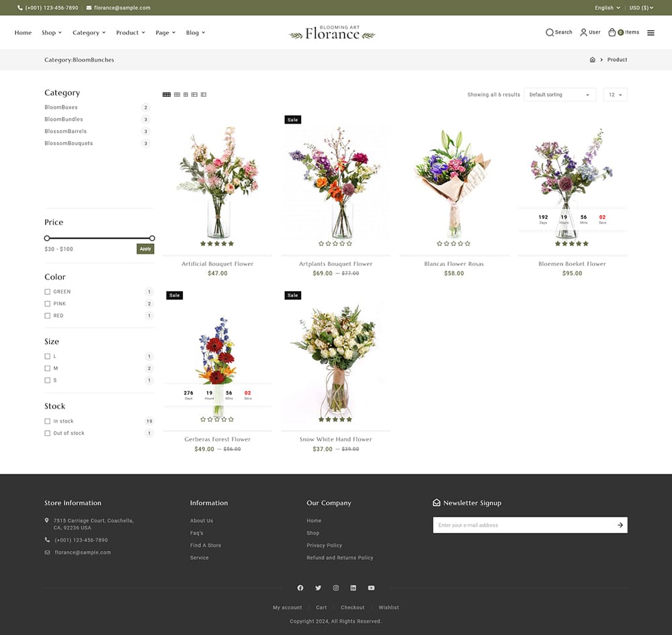Click the newsletter email input field
Viewport: 672px width, 635px height.
(x=524, y=525)
